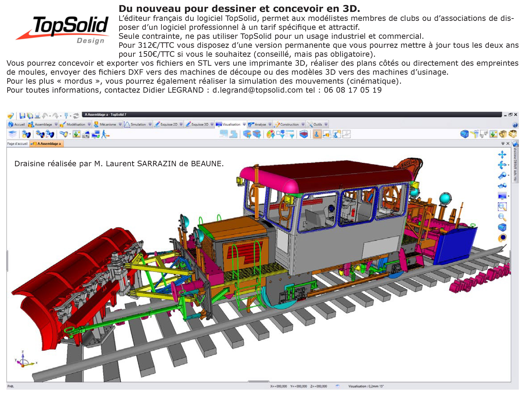The width and height of the screenshot is (532, 398).
Task: Click the Refresh double-arrow icon
Action: 76,116
